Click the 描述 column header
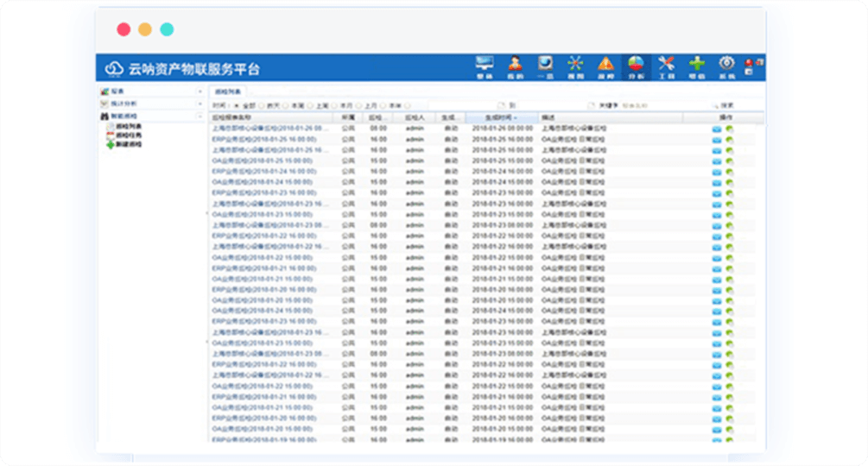868x466 pixels. coord(610,117)
